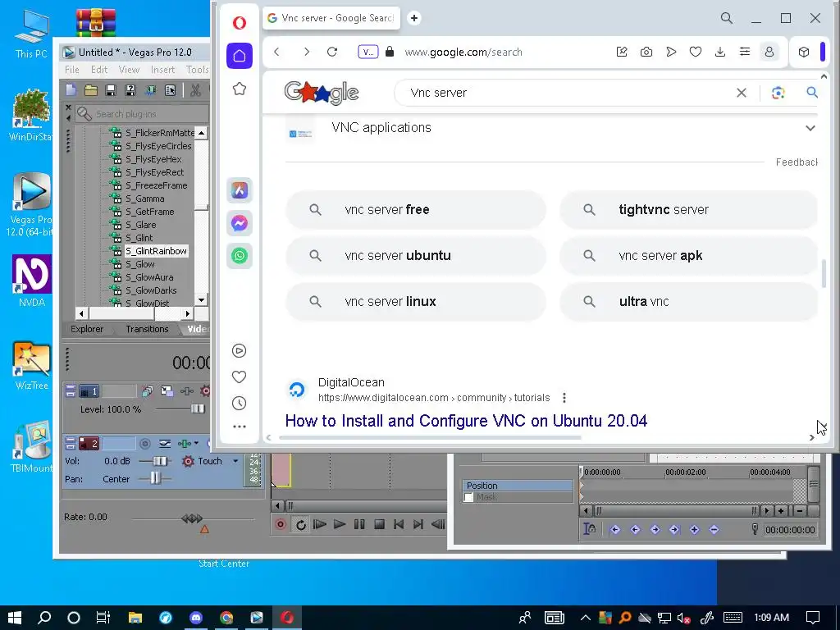Open Opera bookmarks star in sidebar
840x630 pixels.
[240, 89]
